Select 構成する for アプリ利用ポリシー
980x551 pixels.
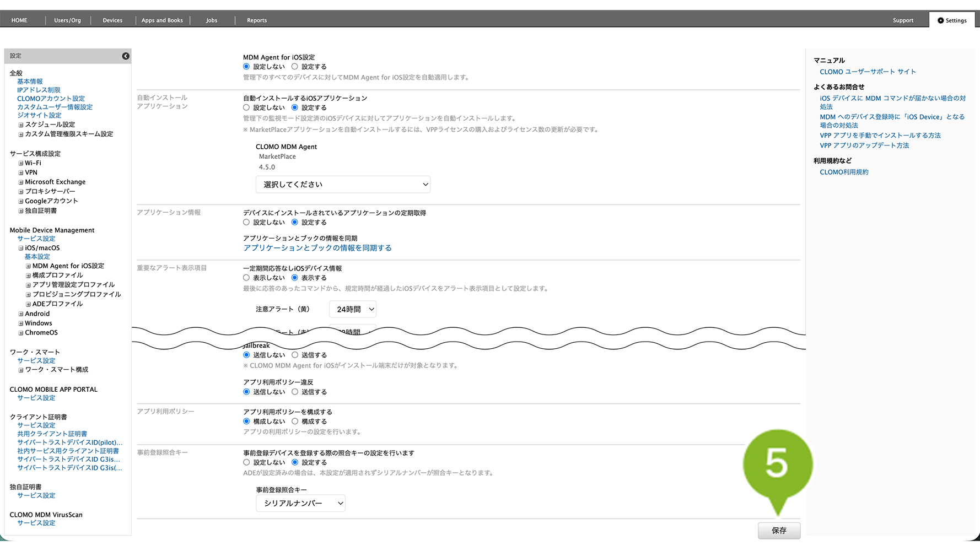pyautogui.click(x=295, y=422)
